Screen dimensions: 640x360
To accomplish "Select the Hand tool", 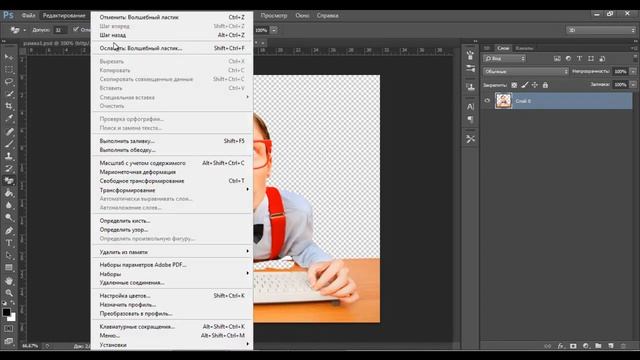I will (x=9, y=281).
